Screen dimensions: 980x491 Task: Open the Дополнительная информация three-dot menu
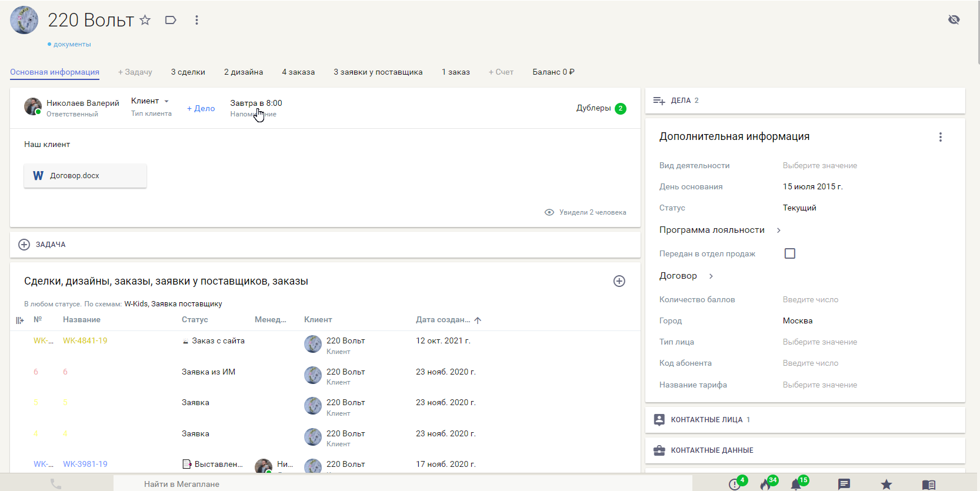[941, 137]
